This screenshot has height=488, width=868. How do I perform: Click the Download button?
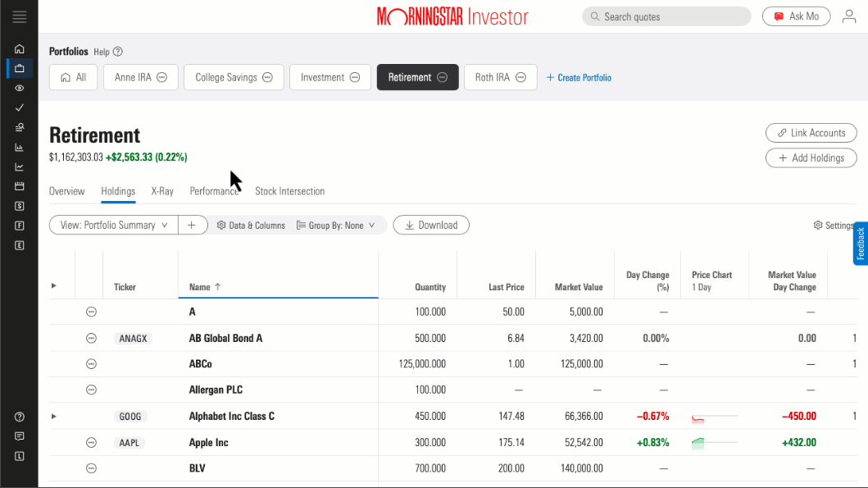431,225
